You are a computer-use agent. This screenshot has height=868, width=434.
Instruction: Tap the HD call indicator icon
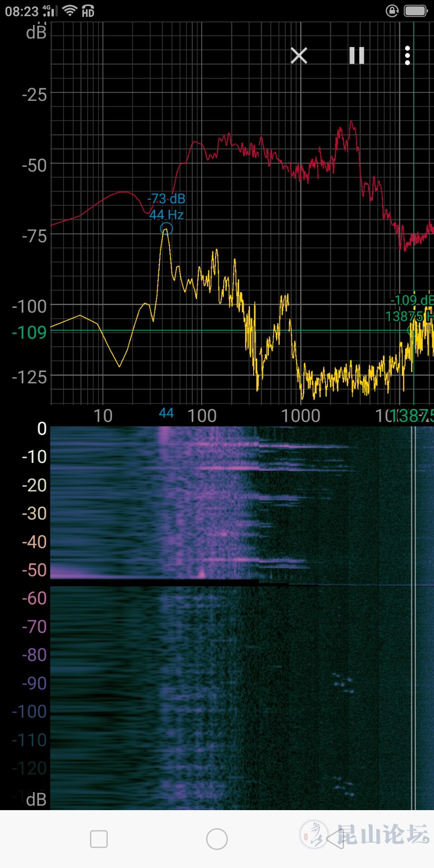coord(88,11)
